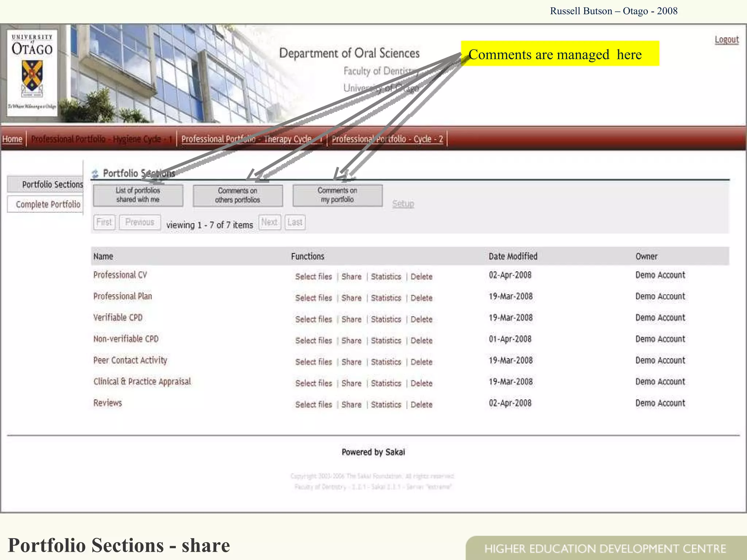Click 'viewing 1 - 7 of 7 items' text
Image resolution: width=747 pixels, height=560 pixels.
(x=210, y=225)
